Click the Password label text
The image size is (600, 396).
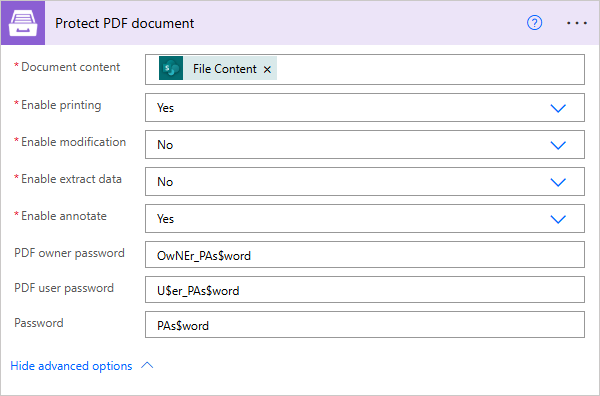pyautogui.click(x=39, y=323)
